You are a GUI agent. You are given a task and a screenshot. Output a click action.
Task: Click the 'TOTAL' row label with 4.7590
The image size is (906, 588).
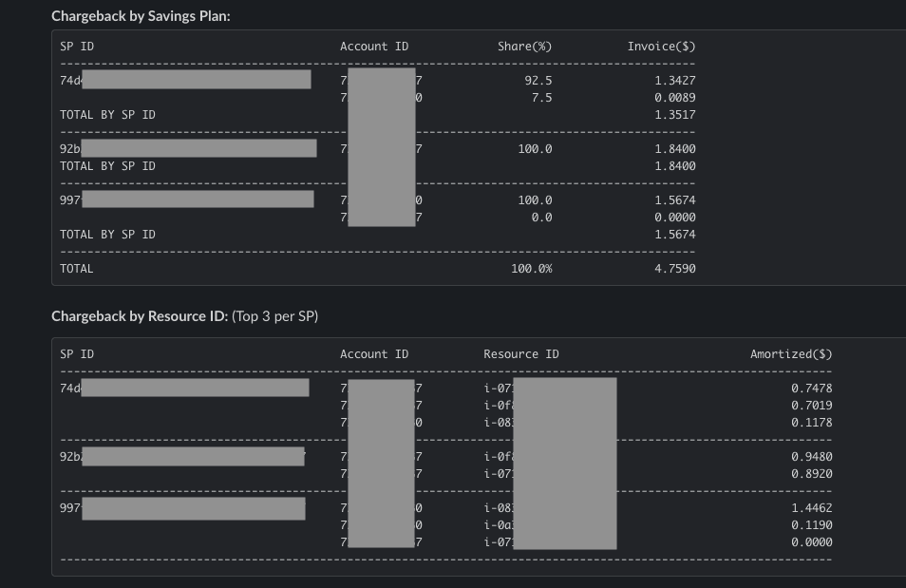(x=76, y=268)
